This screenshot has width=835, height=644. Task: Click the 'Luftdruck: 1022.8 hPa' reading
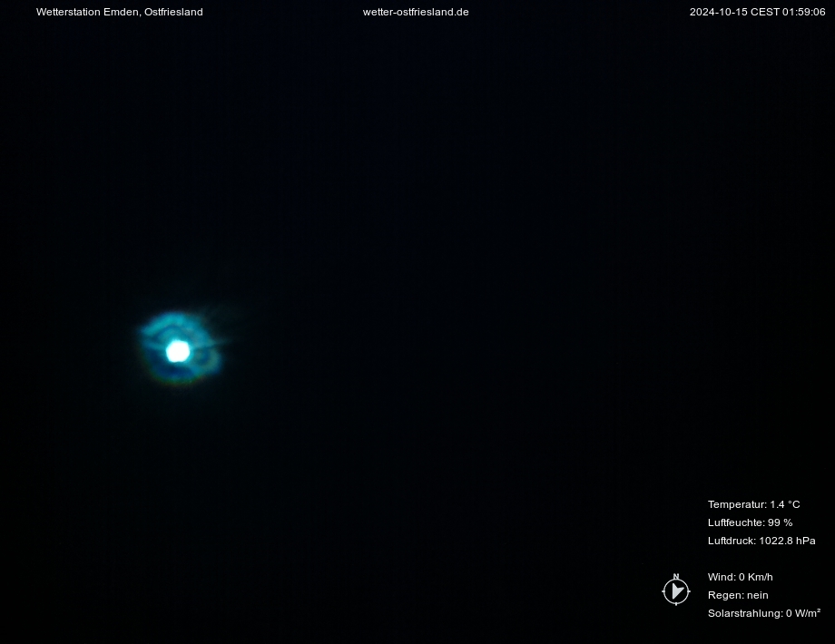[761, 541]
